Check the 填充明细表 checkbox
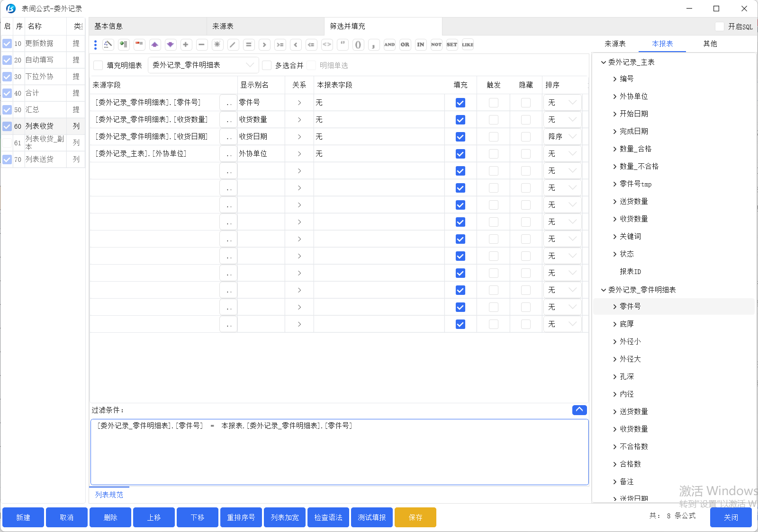The height and width of the screenshot is (532, 758). 98,65
